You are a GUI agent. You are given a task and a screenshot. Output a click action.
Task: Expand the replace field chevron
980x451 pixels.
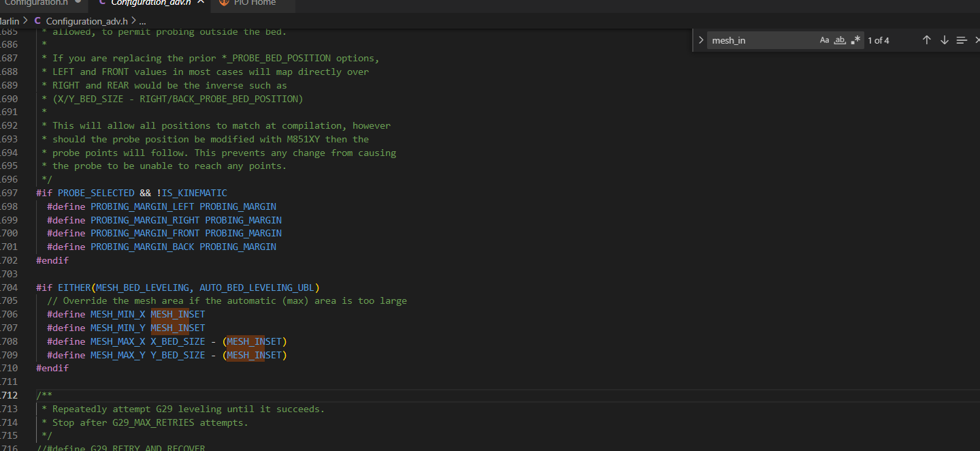point(701,40)
